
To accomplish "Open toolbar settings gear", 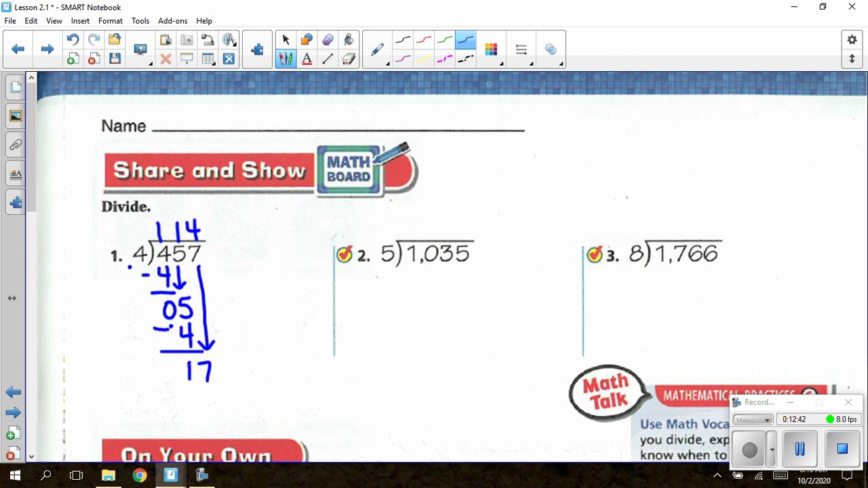I will pos(852,40).
